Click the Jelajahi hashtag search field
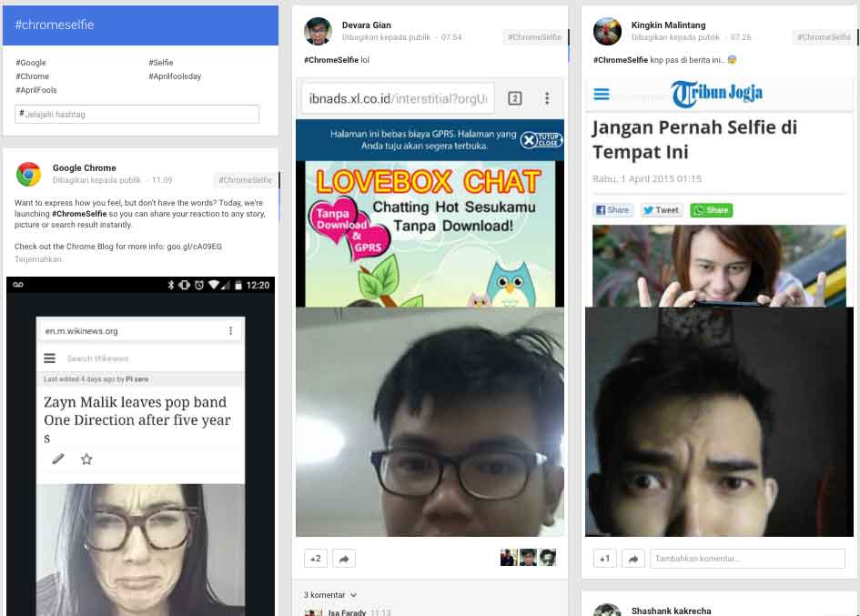This screenshot has width=860, height=616. point(137,114)
